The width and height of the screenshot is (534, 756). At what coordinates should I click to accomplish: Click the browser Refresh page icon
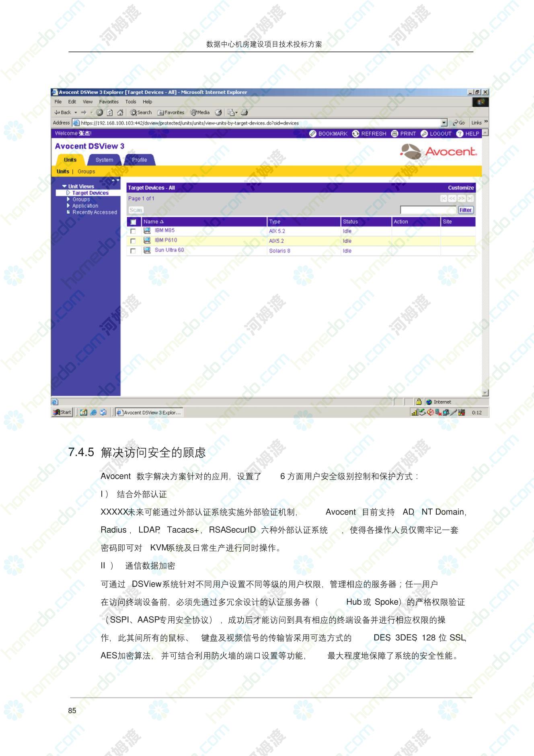109,113
